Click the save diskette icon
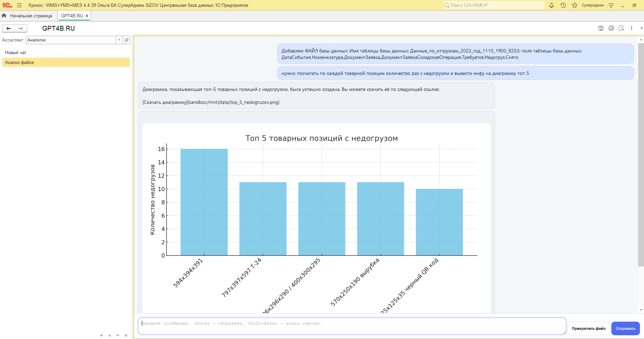The image size is (644, 339). point(601,28)
